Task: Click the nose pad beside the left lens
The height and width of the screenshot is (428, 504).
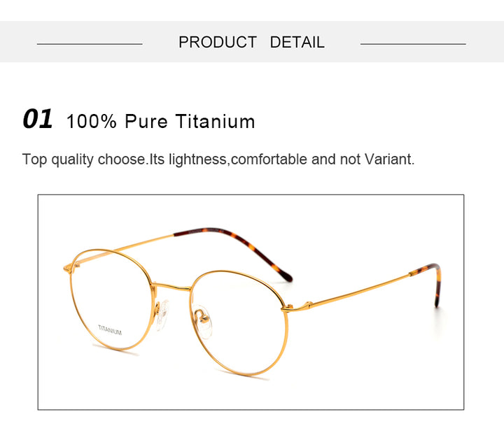Action: [x=162, y=315]
